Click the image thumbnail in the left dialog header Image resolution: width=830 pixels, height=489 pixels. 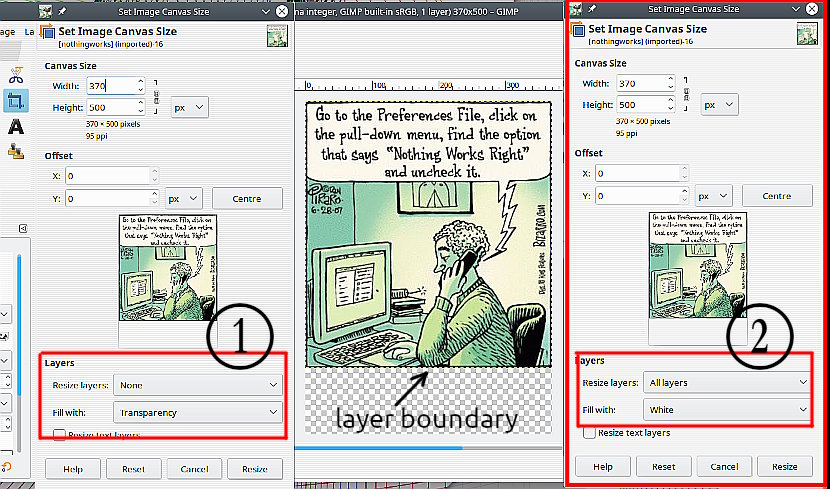pos(277,35)
